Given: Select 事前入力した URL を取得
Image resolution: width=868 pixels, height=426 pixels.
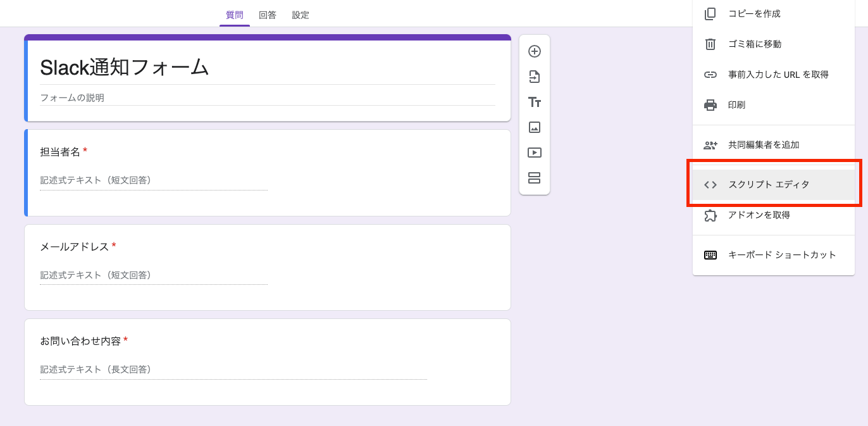Looking at the screenshot, I should [774, 74].
